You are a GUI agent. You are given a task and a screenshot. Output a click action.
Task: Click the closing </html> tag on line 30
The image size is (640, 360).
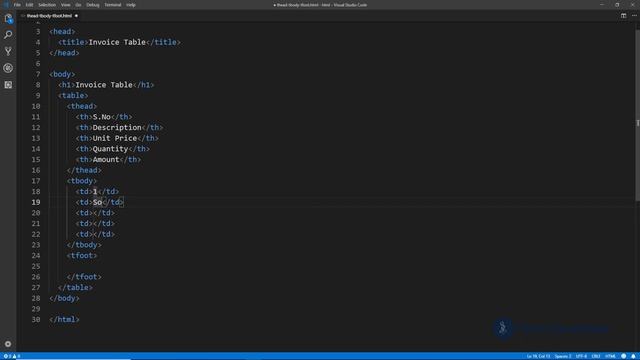[x=64, y=320]
